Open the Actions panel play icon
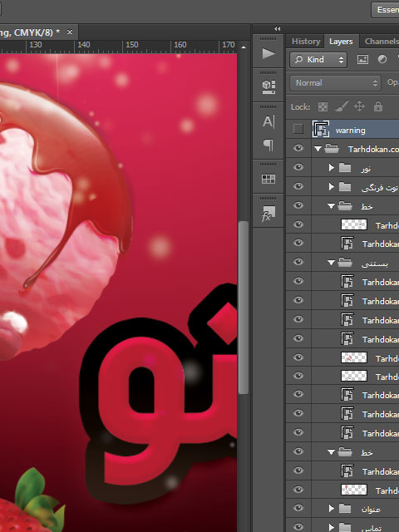Image resolution: width=399 pixels, height=532 pixels. pos(268,53)
